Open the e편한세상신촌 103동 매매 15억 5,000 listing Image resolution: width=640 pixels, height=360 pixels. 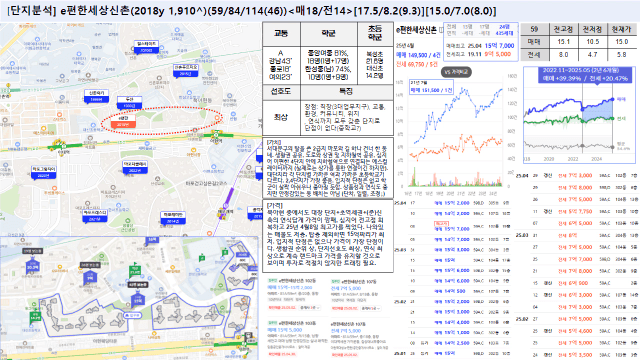click(298, 338)
